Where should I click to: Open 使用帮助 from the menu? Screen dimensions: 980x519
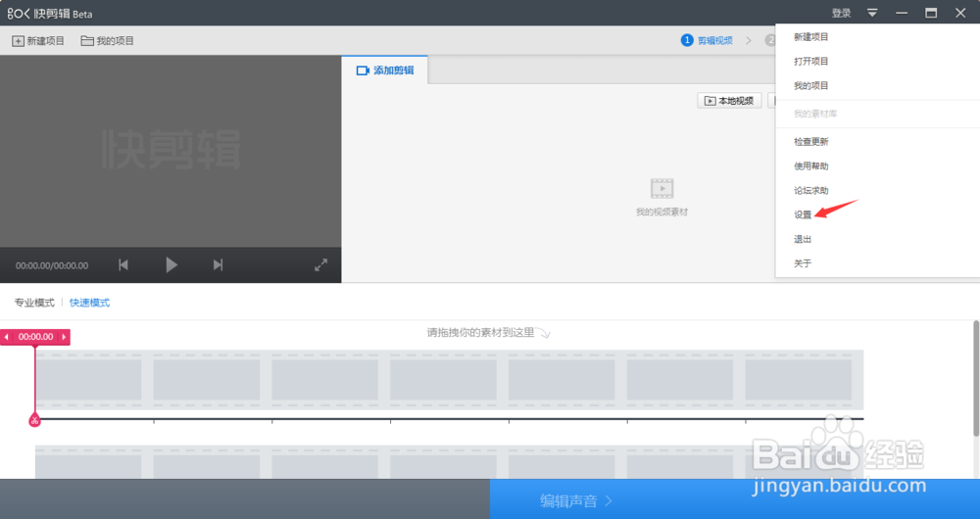[x=811, y=166]
